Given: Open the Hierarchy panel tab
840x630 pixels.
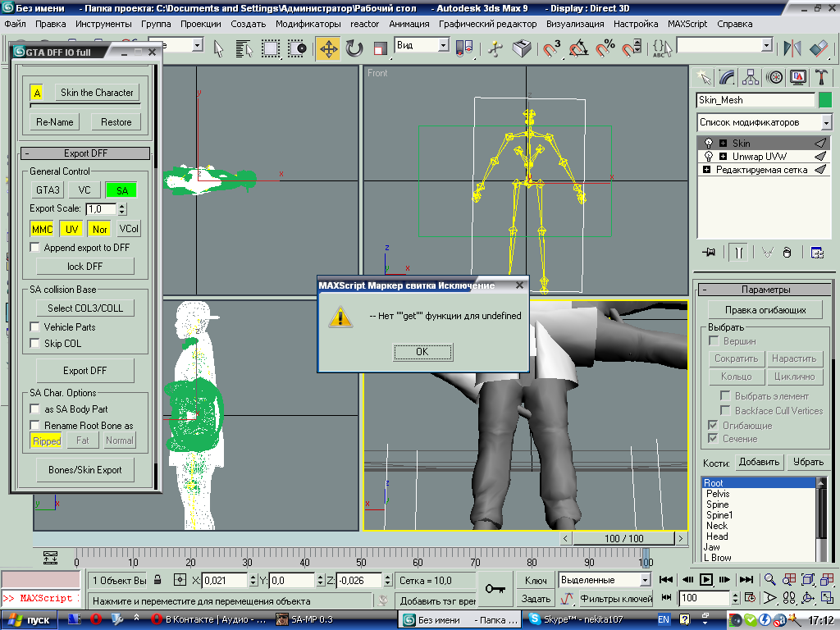Looking at the screenshot, I should click(x=750, y=77).
